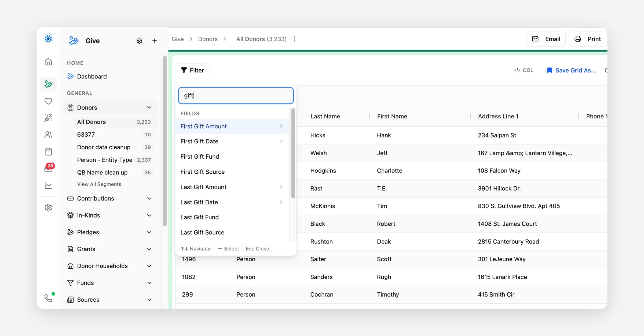Open First Gift Date submenu arrow
Viewport: 644px width, 336px height.
281,141
